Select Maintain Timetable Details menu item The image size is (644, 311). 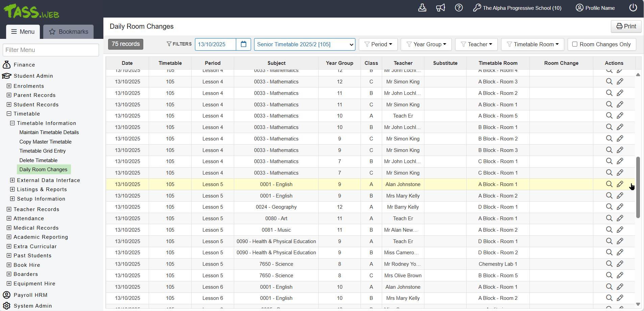pos(49,132)
